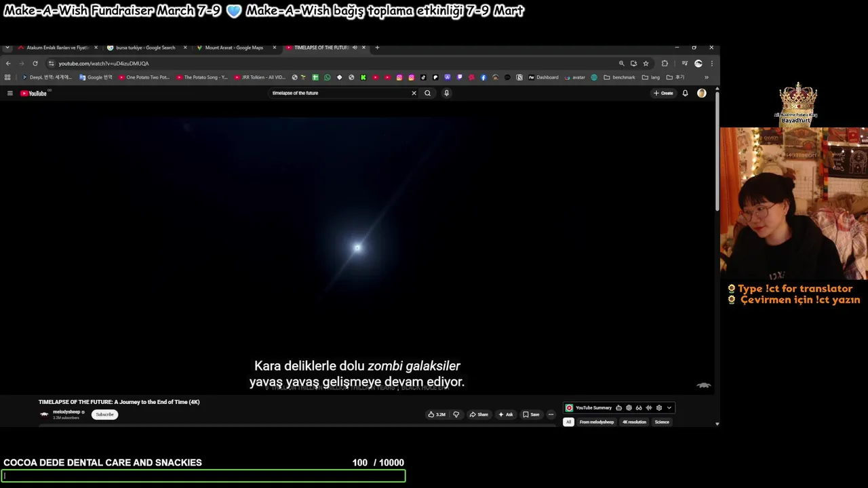The image size is (868, 488).
Task: Select the From melodysheep chip
Action: pos(597,422)
